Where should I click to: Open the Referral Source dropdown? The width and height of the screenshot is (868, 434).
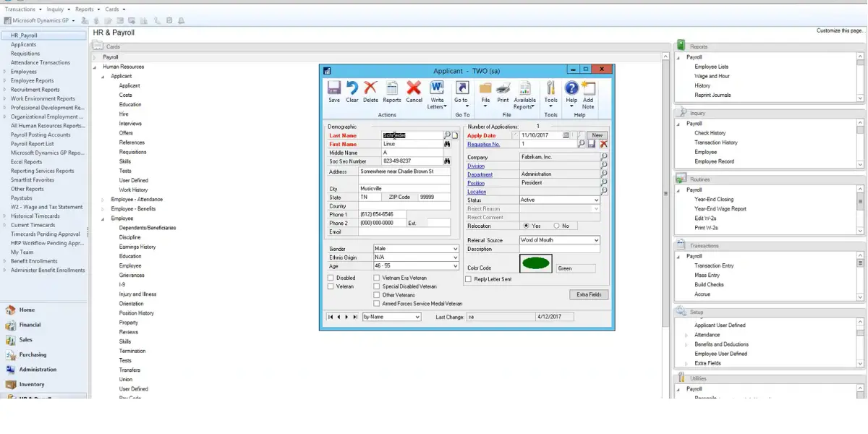[596, 240]
